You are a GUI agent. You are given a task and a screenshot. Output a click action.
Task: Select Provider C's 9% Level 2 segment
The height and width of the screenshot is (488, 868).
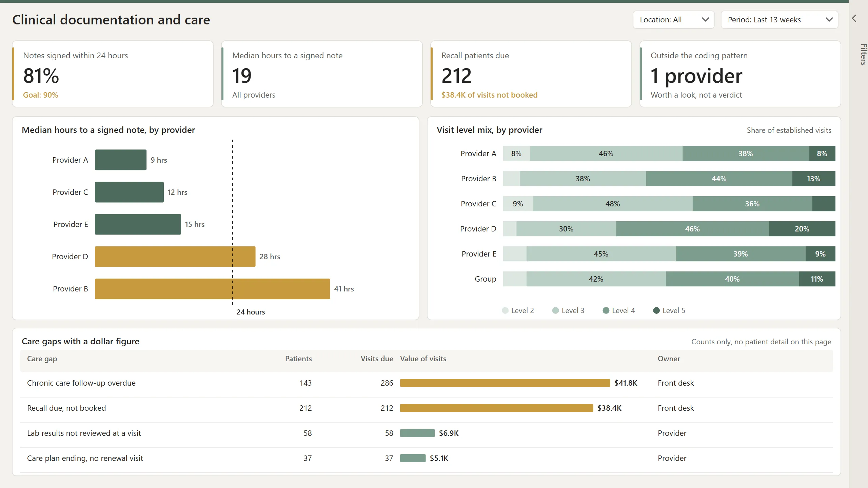coord(518,204)
